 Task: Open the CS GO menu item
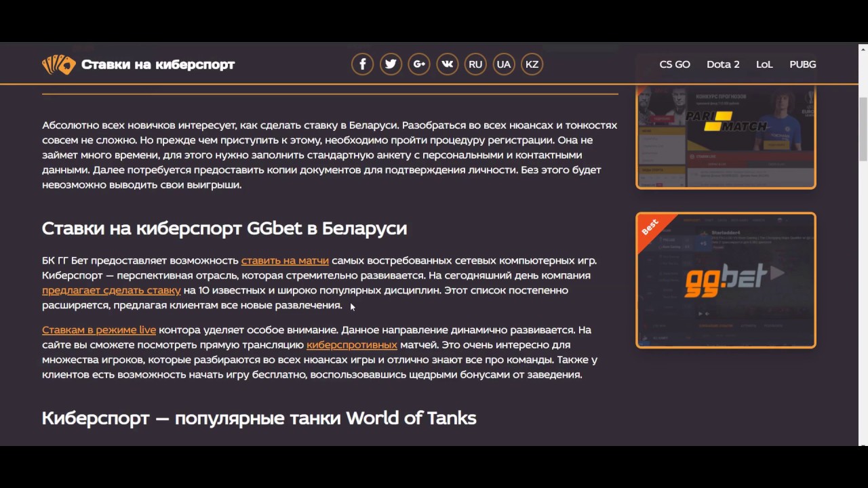pos(675,64)
